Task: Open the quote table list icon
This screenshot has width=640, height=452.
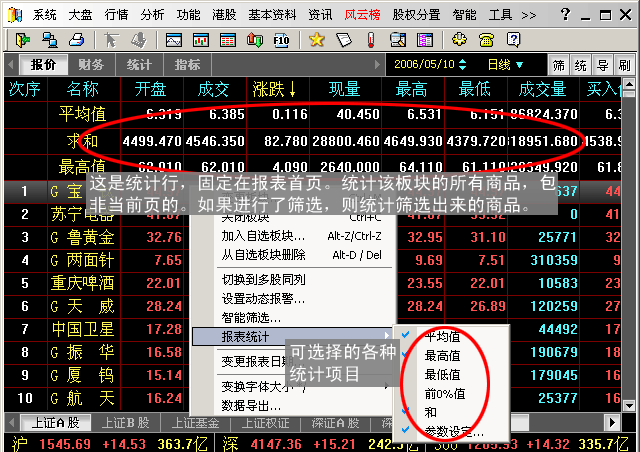Action: 228,40
